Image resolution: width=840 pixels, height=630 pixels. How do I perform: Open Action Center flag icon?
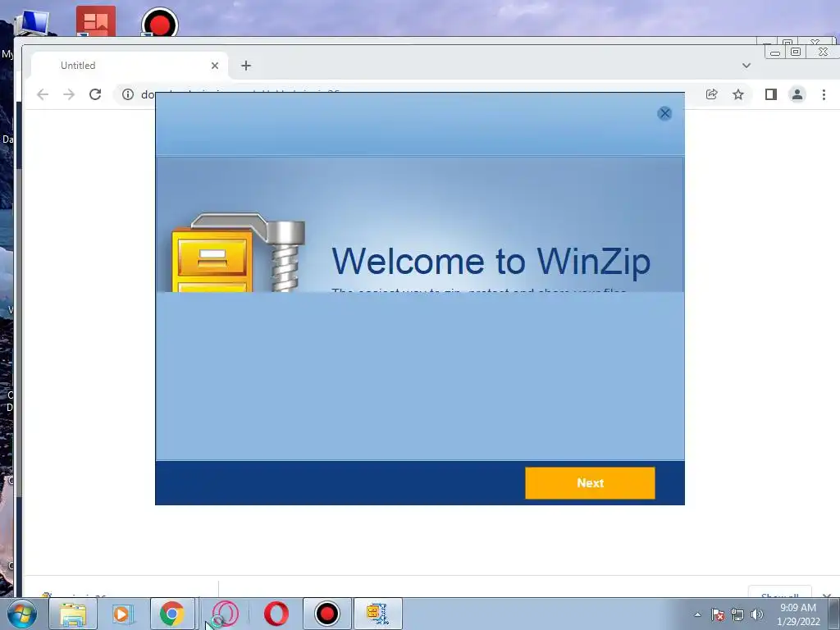coord(717,614)
